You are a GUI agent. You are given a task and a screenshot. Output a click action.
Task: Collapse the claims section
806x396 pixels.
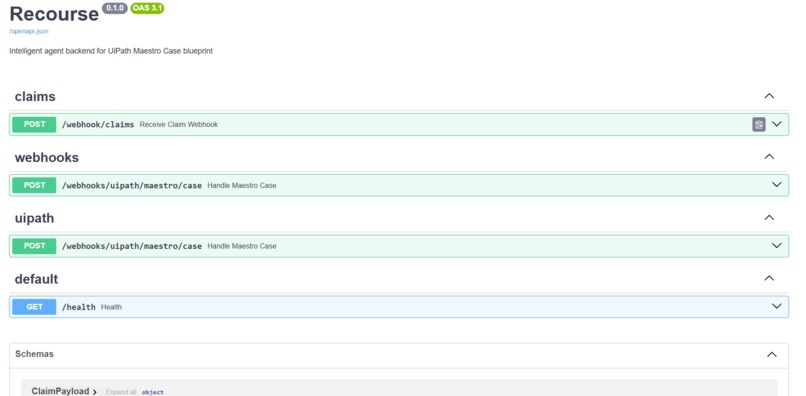pyautogui.click(x=769, y=96)
